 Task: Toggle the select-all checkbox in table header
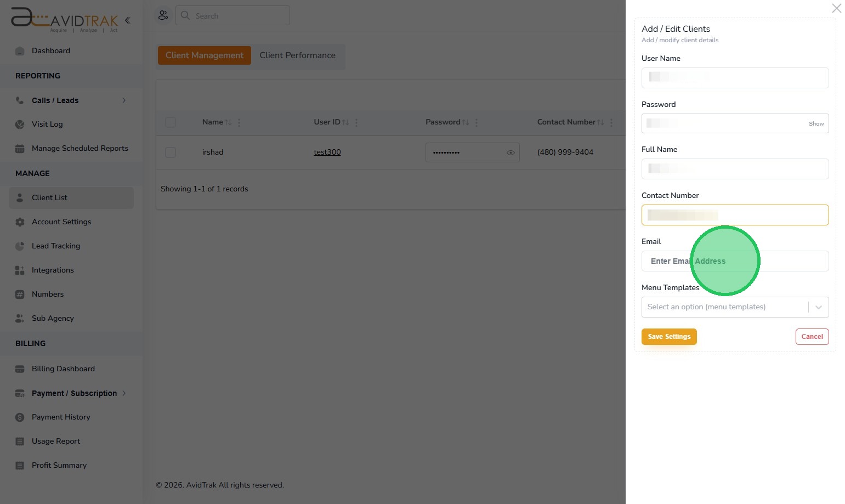171,122
